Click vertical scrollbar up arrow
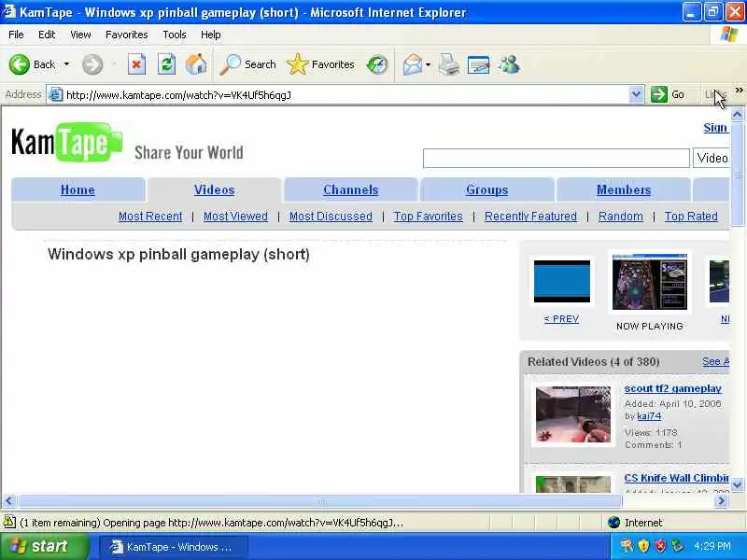This screenshot has height=560, width=747. (x=737, y=115)
